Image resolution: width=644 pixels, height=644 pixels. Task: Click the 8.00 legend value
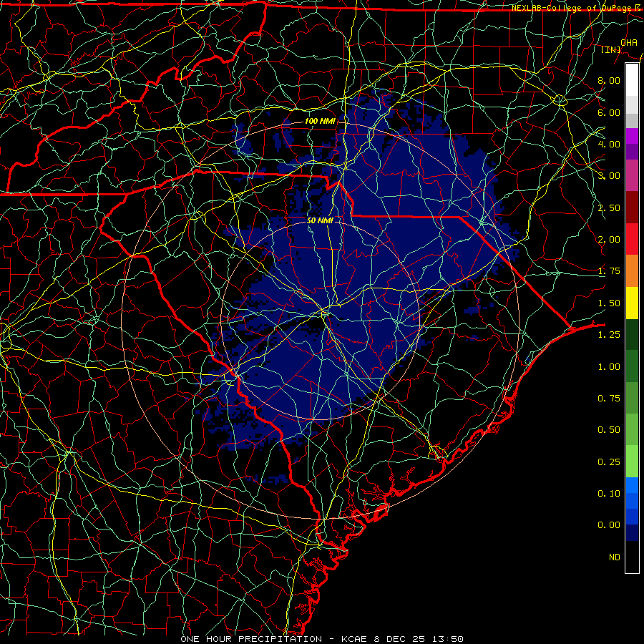point(609,80)
